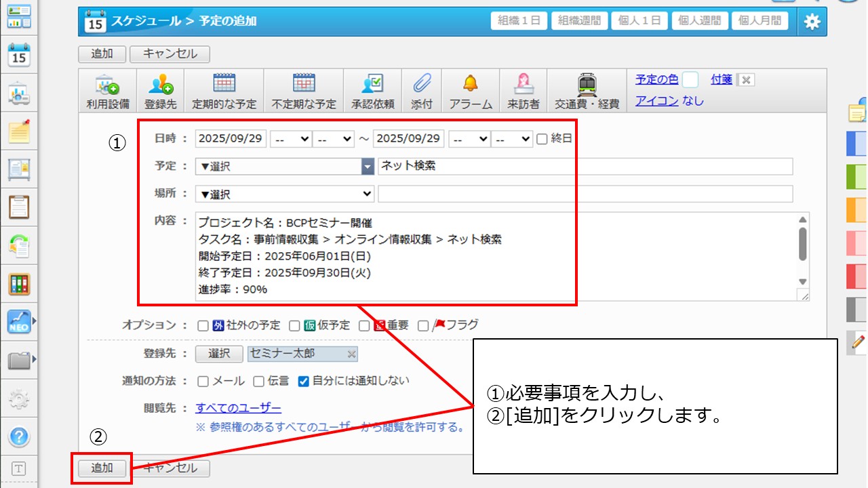
Task: Expand the 場所 ▼選択 dropdown
Action: (285, 194)
